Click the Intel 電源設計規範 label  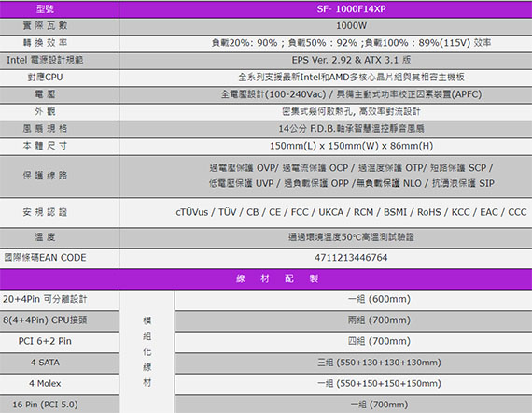pyautogui.click(x=45, y=60)
